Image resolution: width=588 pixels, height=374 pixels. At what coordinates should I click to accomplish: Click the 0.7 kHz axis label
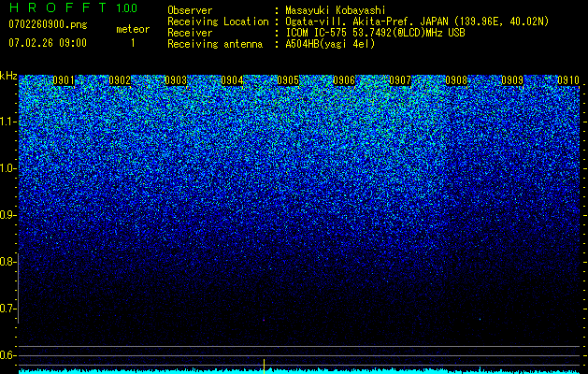coord(7,309)
